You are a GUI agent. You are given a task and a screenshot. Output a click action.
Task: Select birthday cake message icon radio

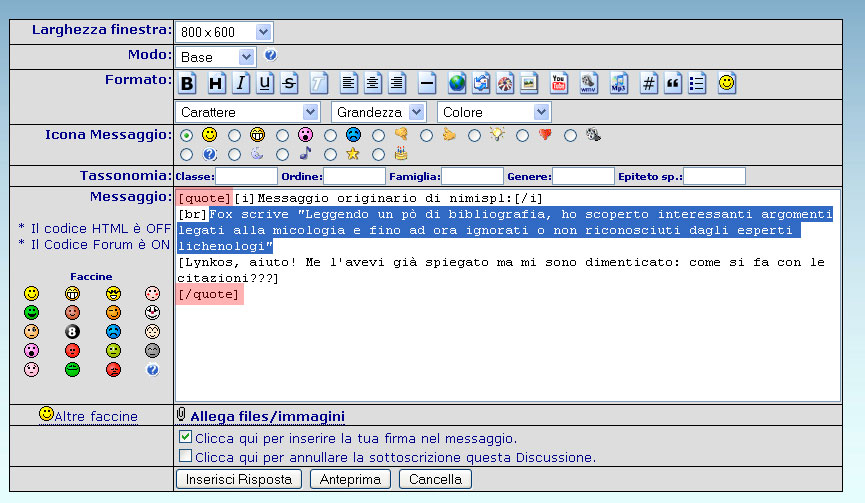(x=378, y=155)
